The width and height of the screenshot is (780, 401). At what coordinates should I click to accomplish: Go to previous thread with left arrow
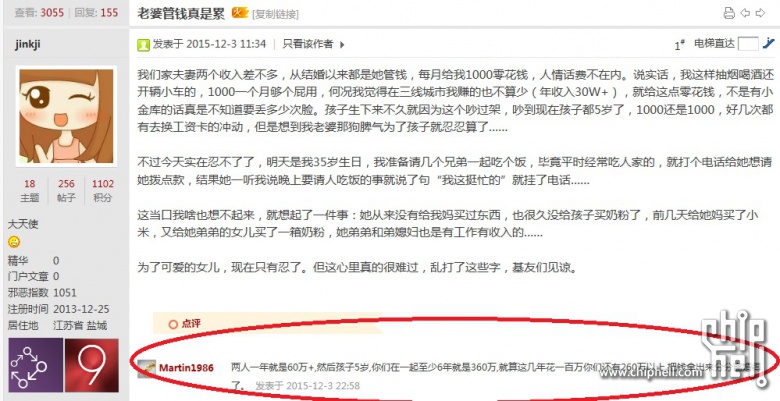(745, 13)
